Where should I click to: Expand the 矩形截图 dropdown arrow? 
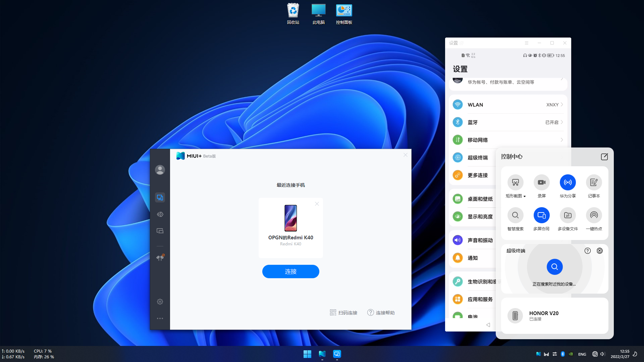pos(525,196)
